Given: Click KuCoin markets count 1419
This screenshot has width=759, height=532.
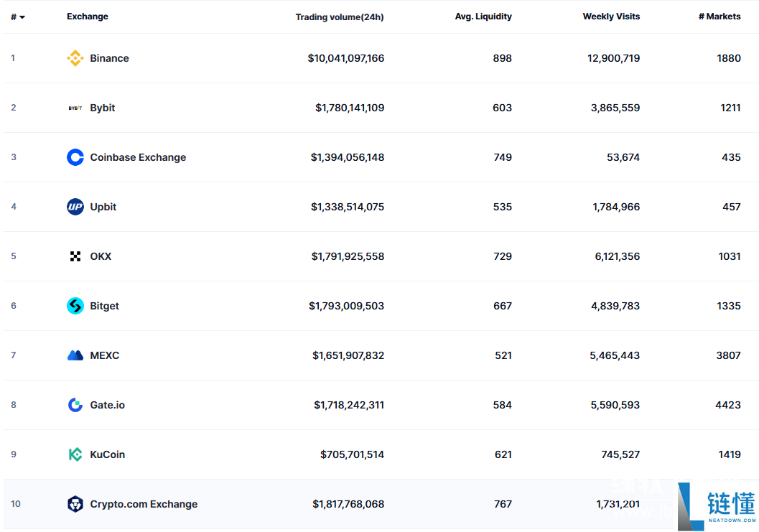Looking at the screenshot, I should [730, 454].
